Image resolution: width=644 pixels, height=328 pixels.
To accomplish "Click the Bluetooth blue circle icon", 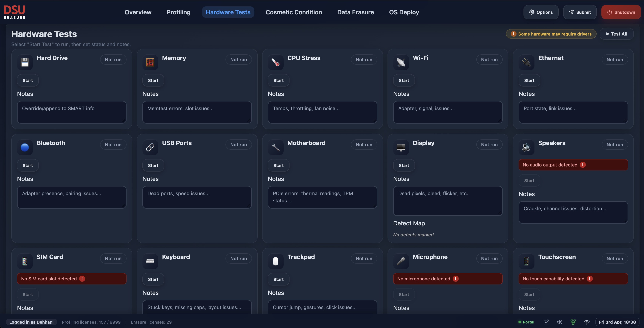I will pos(25,147).
